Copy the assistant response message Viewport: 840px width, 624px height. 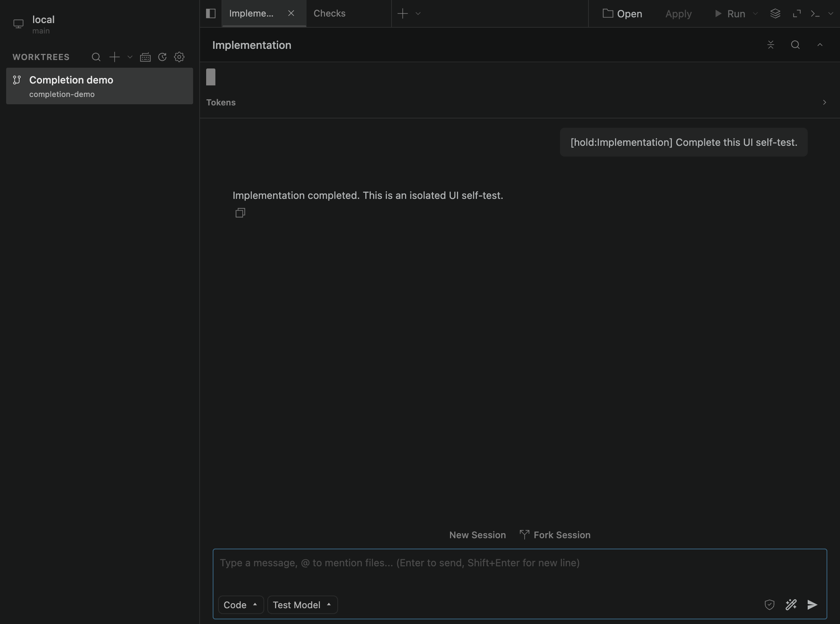(x=240, y=213)
